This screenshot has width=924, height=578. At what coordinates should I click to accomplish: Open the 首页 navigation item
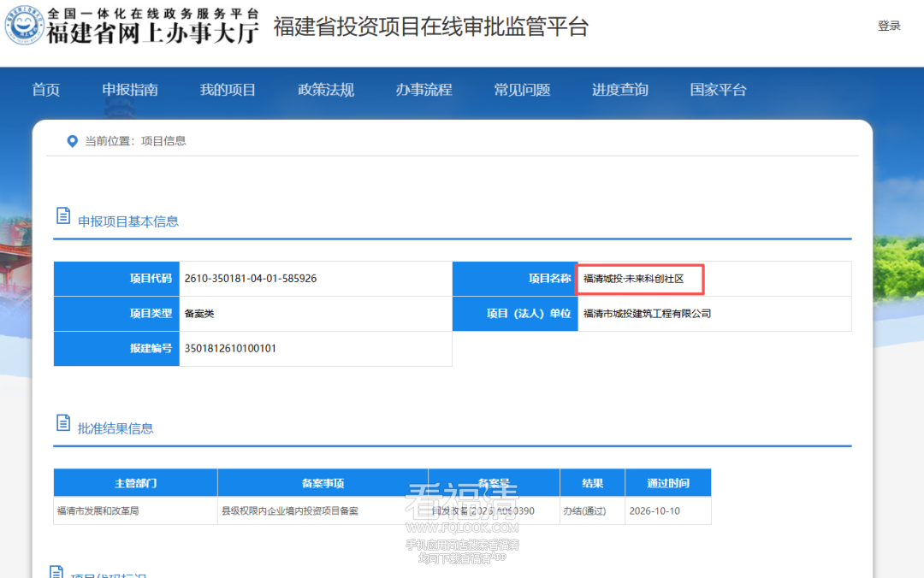tap(46, 90)
